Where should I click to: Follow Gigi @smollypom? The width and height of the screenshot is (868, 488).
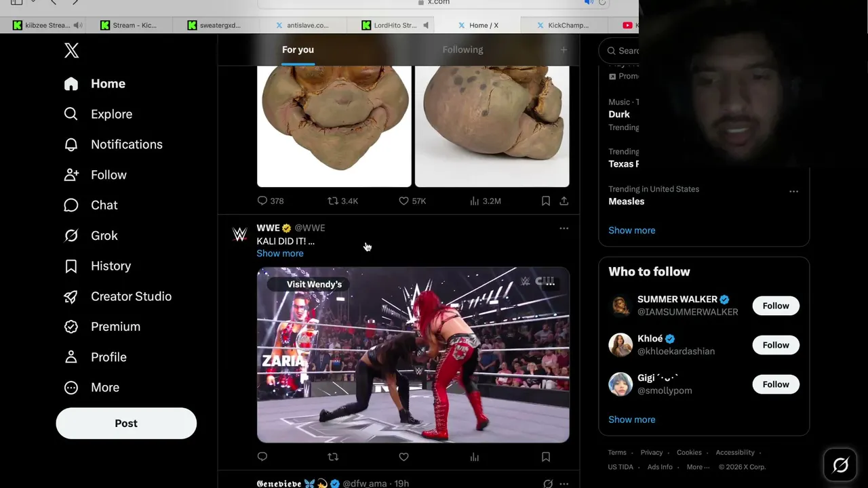pos(776,384)
